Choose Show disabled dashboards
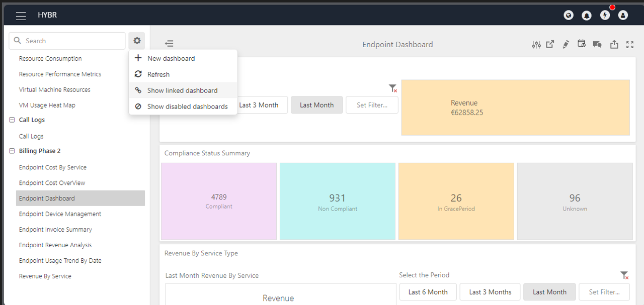 183,107
